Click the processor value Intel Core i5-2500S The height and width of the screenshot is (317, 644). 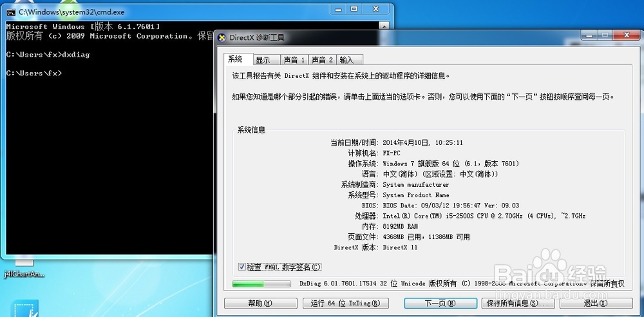(484, 216)
